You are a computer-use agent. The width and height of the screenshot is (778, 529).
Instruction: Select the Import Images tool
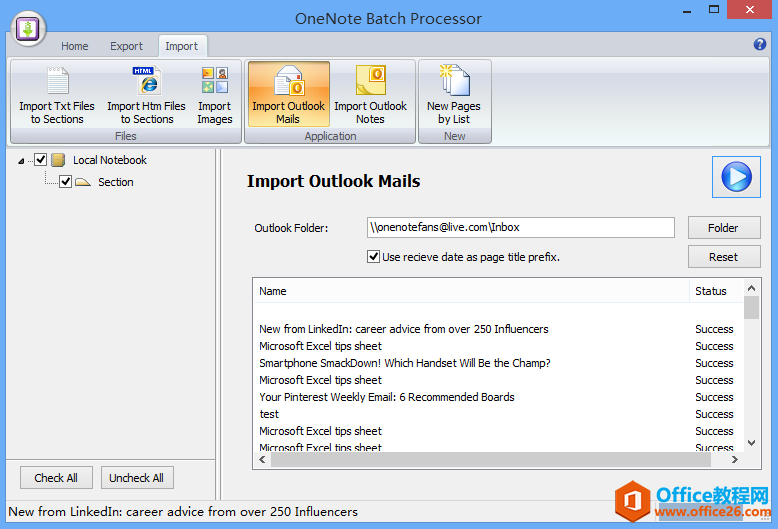[215, 95]
